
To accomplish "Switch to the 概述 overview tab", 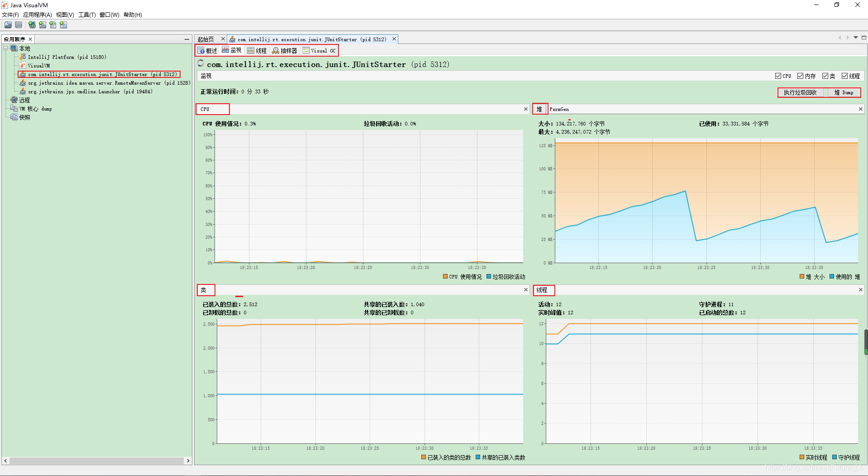I will click(208, 51).
